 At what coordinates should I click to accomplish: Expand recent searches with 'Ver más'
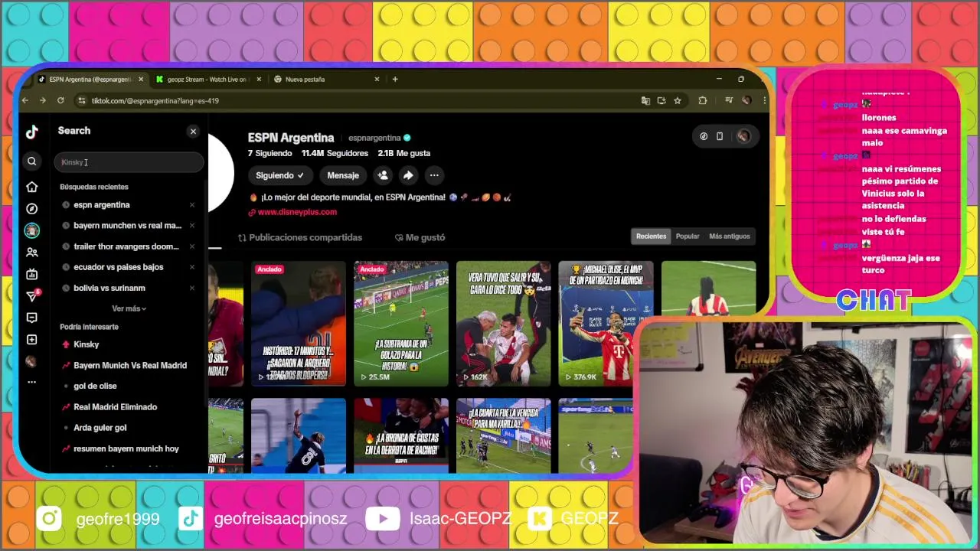pos(129,308)
